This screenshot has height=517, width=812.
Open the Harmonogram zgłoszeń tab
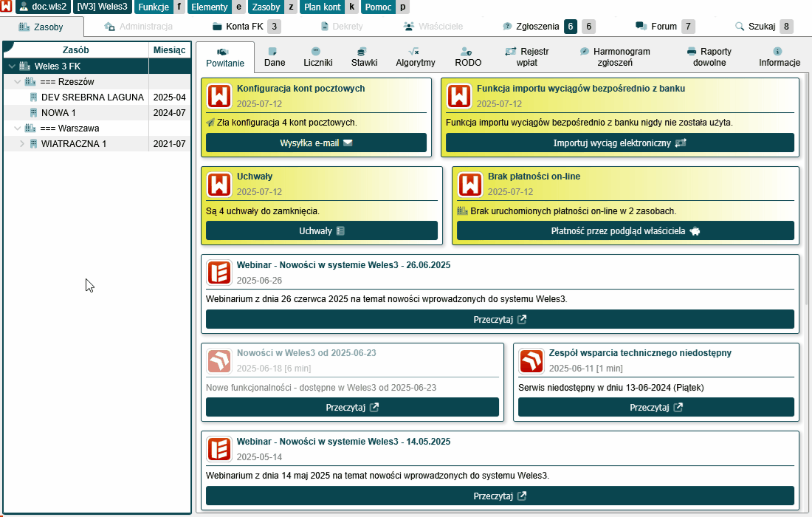615,57
